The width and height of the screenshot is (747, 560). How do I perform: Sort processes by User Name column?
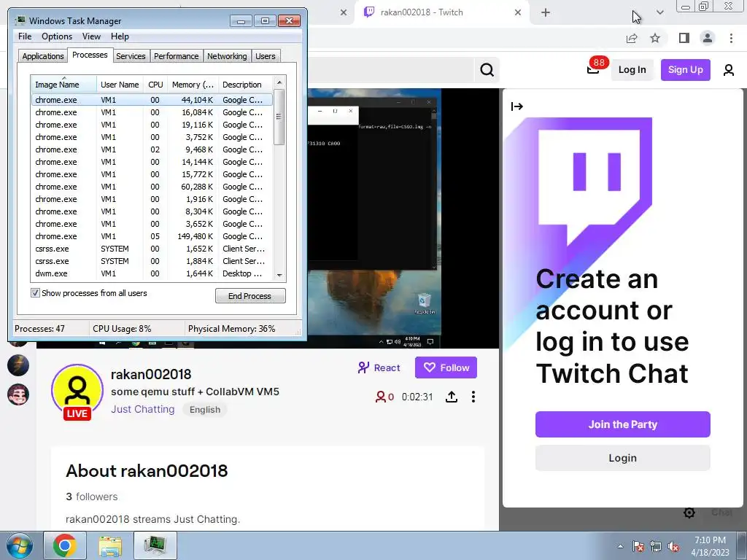coord(120,85)
